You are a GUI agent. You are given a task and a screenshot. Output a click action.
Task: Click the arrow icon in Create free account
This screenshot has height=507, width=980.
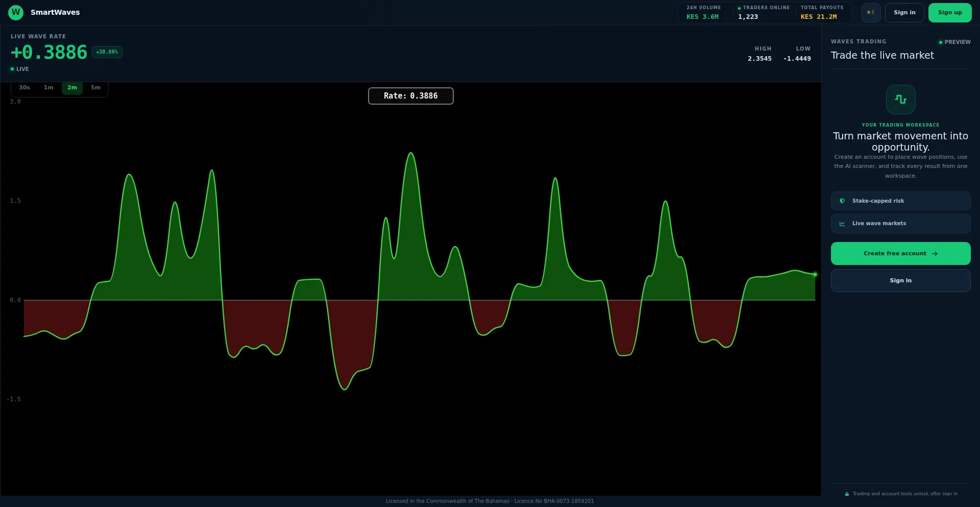(935, 254)
